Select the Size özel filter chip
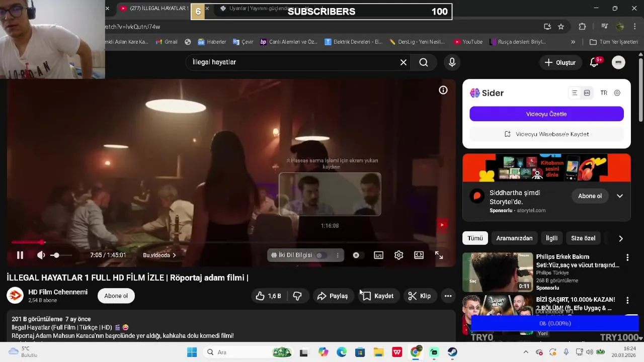 tap(583, 238)
